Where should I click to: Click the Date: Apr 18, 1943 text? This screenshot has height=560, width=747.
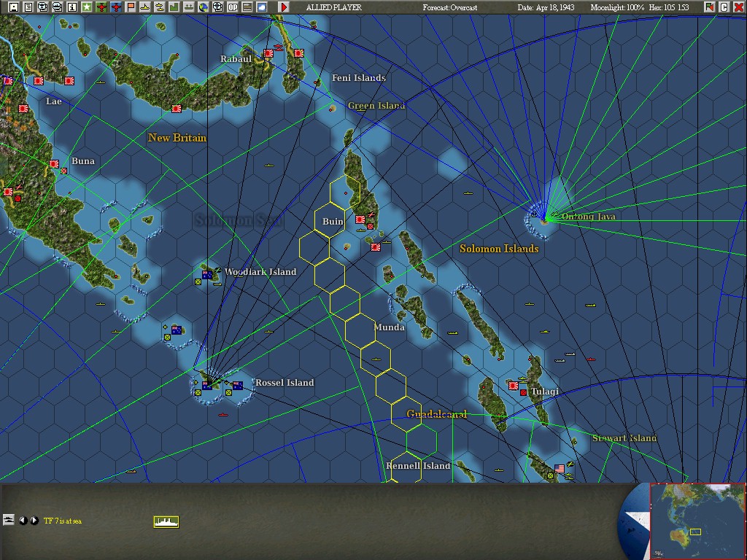coord(546,7)
